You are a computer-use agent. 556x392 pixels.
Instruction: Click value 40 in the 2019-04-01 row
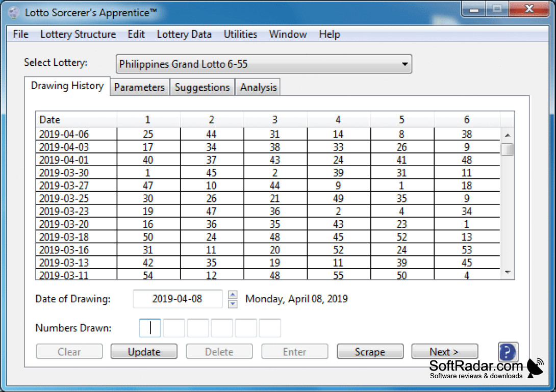148,160
